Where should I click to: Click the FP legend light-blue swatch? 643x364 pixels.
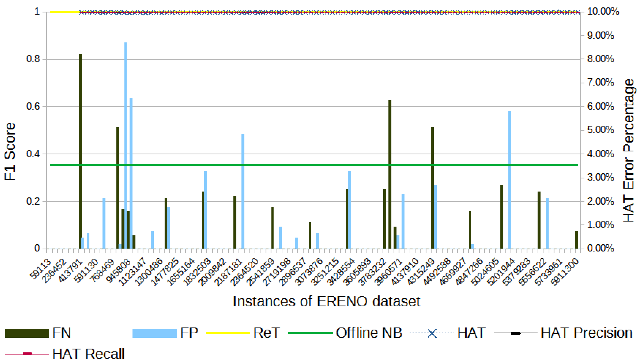[x=155, y=333]
